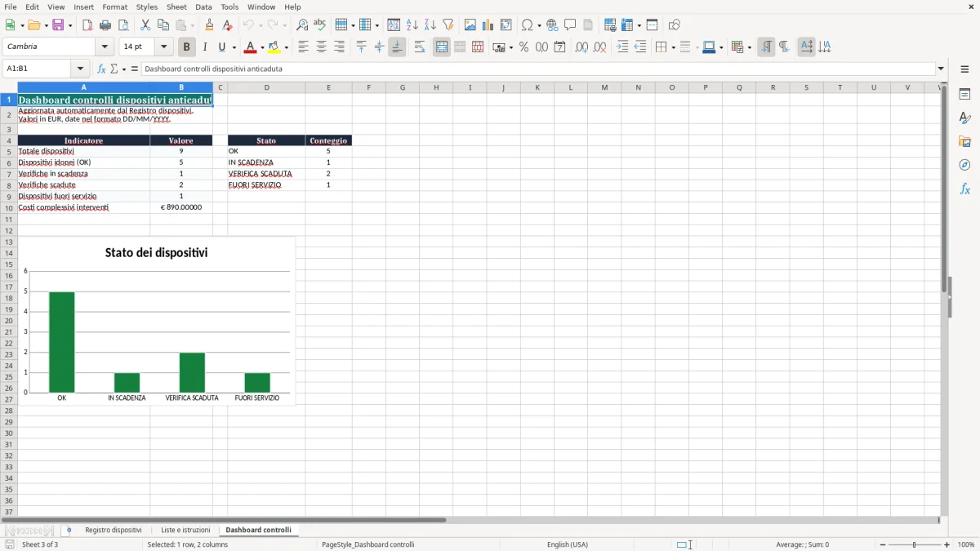
Task: Insert a pivot table
Action: [x=506, y=25]
